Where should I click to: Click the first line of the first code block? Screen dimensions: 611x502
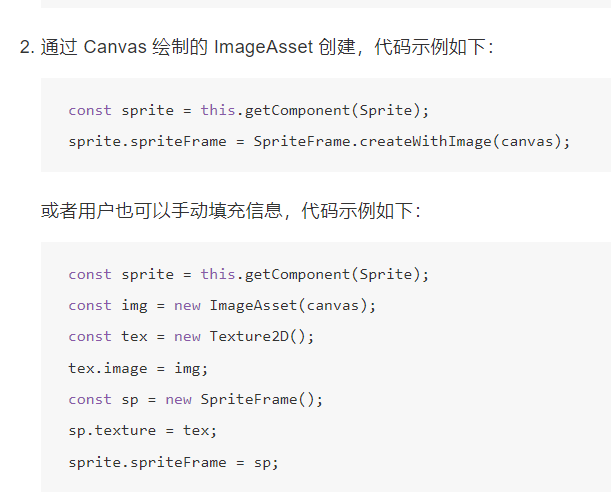248,110
